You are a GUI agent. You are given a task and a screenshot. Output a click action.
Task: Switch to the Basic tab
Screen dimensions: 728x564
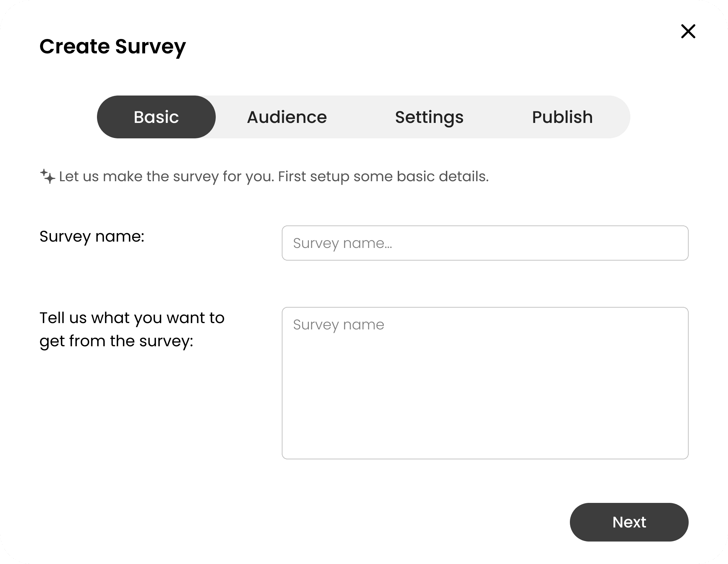click(x=156, y=117)
